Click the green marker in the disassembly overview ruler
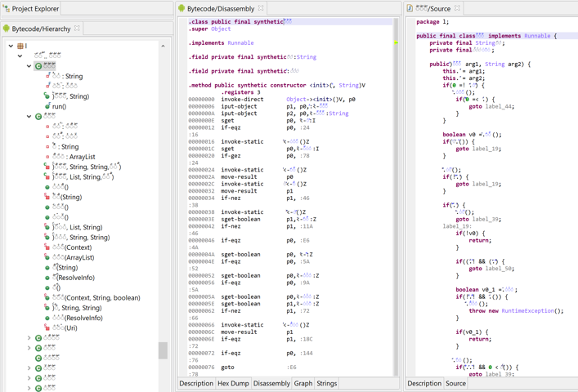Image resolution: width=578 pixels, height=392 pixels. (396, 42)
